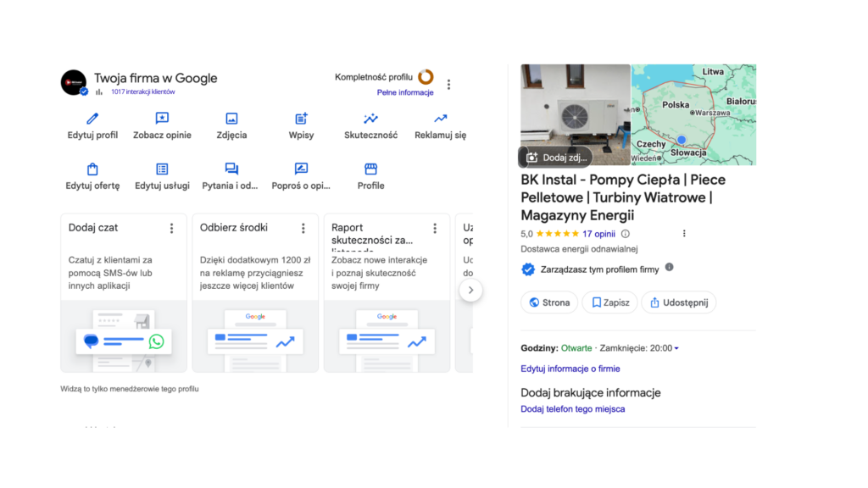The image size is (868, 488).
Task: Click the Strona website button
Action: pos(549,302)
